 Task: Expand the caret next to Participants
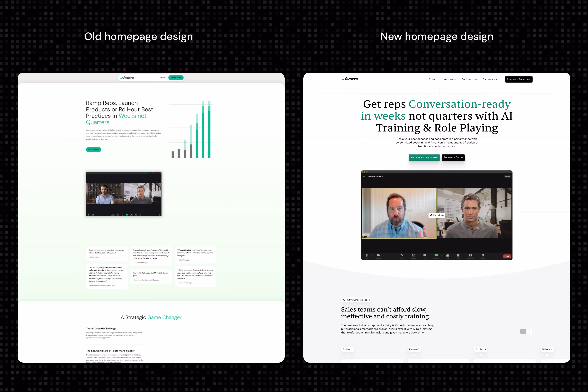[x=418, y=255]
